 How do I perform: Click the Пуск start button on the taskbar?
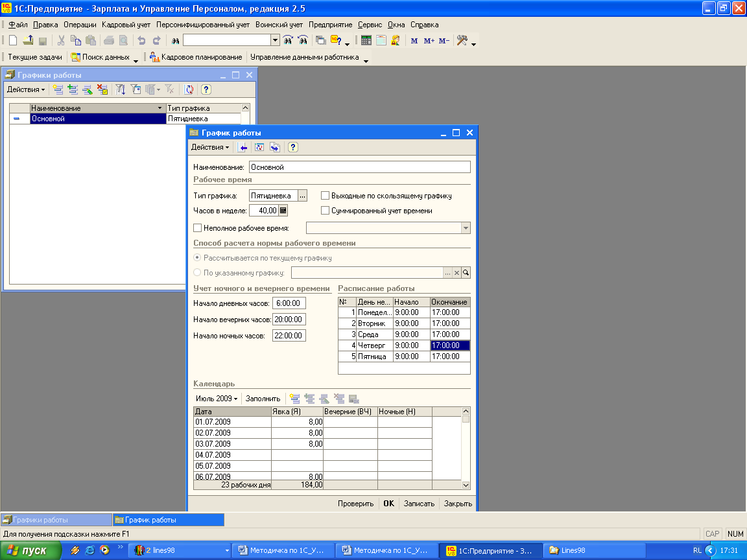pyautogui.click(x=30, y=550)
